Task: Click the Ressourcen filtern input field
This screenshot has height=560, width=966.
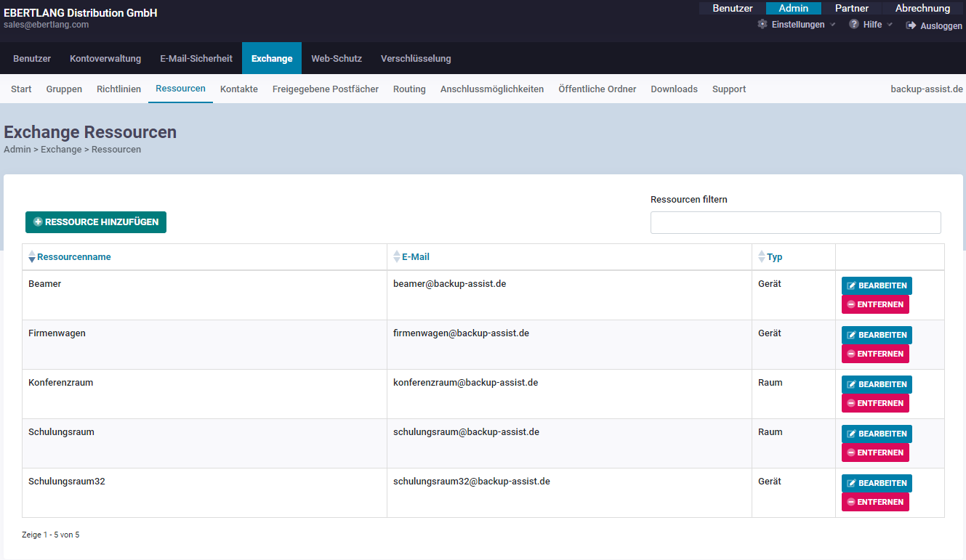Action: pos(795,223)
